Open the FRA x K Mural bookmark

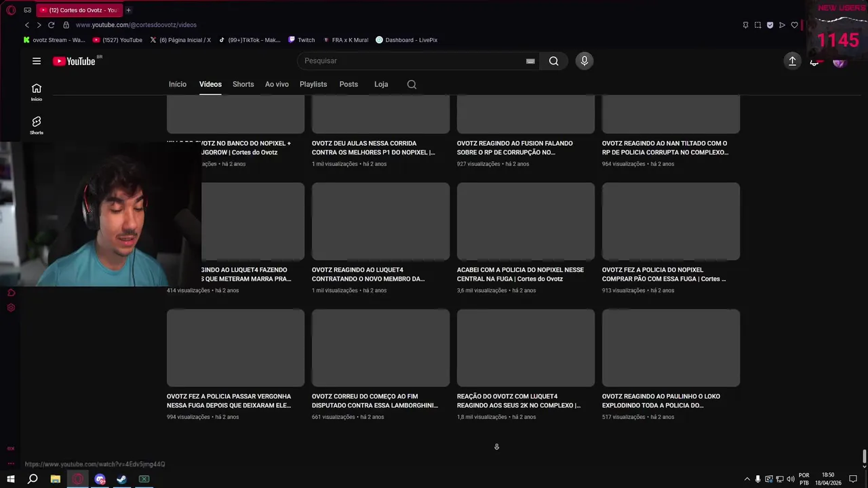pos(346,40)
